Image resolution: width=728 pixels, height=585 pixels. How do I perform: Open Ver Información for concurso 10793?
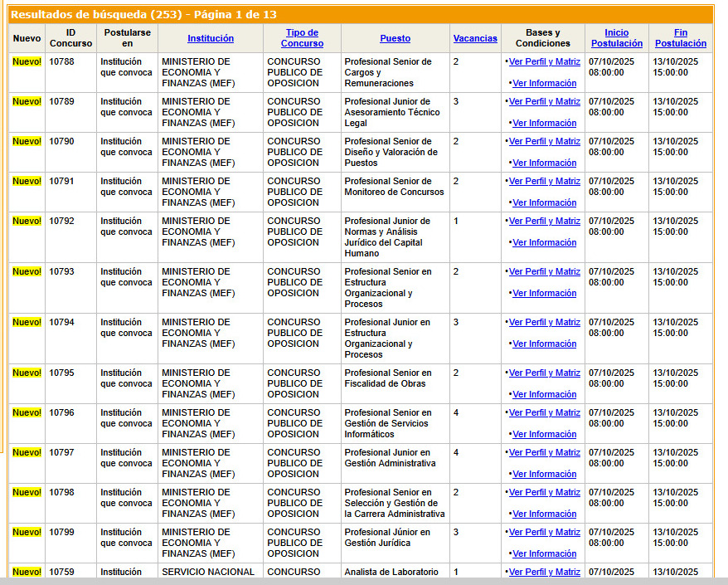[544, 293]
